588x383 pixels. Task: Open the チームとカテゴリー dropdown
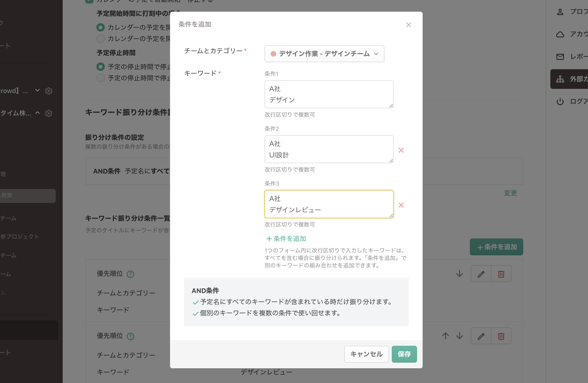[x=324, y=54]
